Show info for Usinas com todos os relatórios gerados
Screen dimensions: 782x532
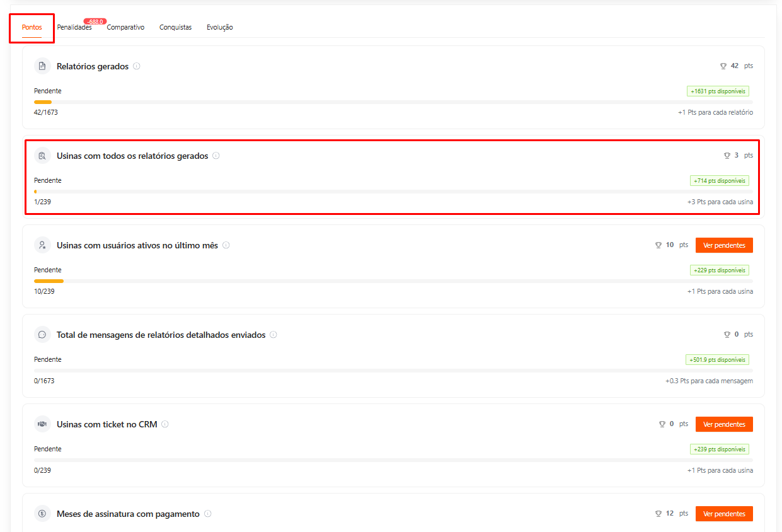click(x=216, y=156)
